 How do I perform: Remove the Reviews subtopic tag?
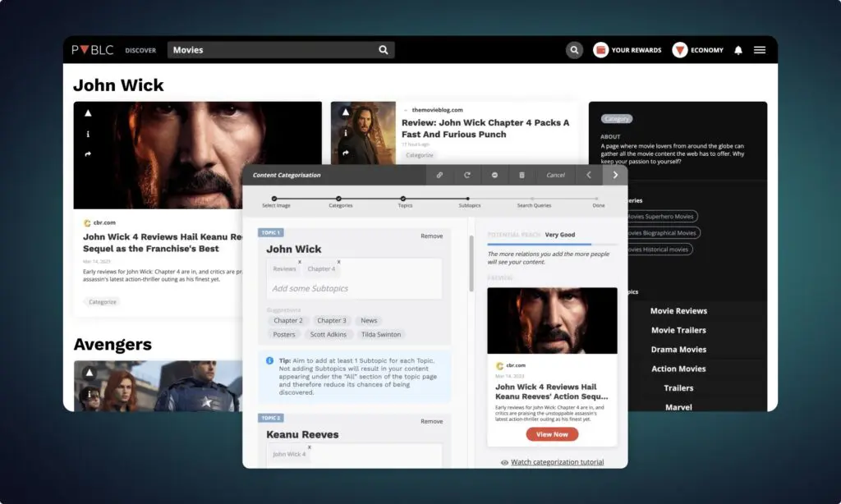click(x=300, y=262)
